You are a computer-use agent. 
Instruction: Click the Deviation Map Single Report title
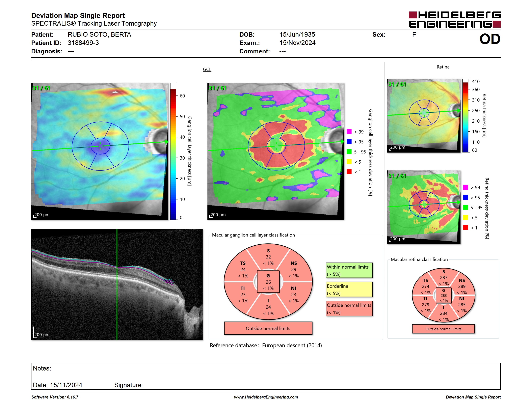tap(78, 16)
